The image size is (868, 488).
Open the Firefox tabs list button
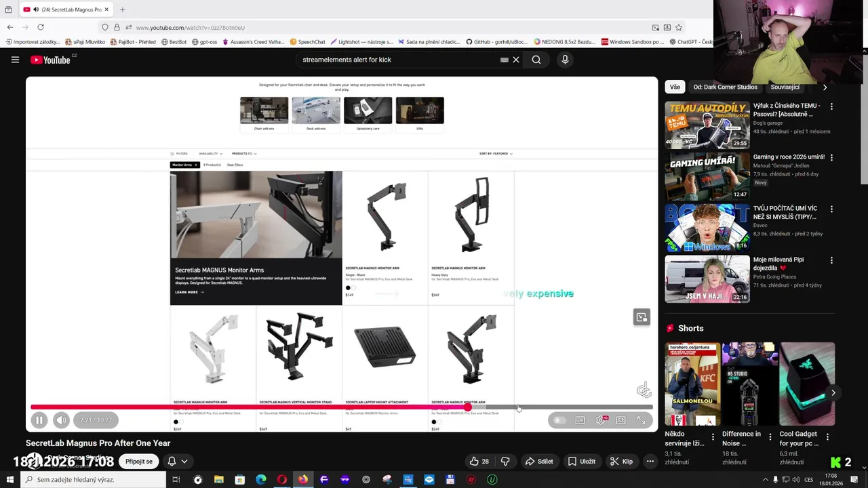pyautogui.click(x=8, y=9)
